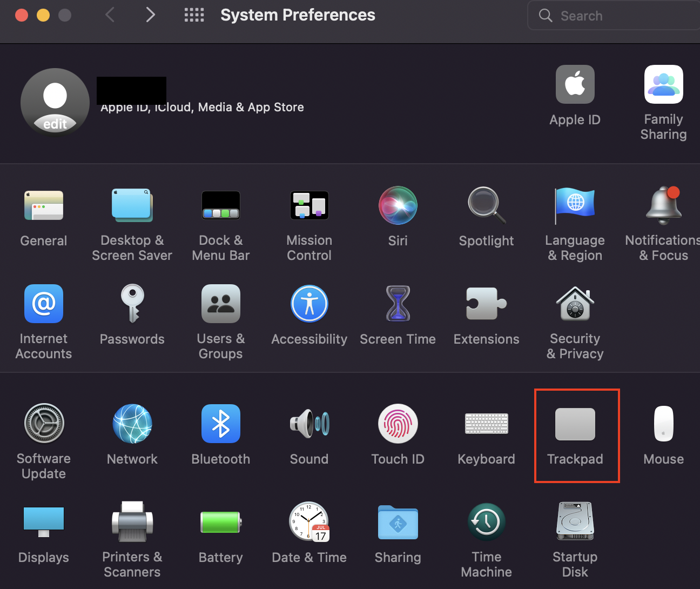The height and width of the screenshot is (589, 700).
Task: Show all preferences grid button
Action: coord(194,15)
